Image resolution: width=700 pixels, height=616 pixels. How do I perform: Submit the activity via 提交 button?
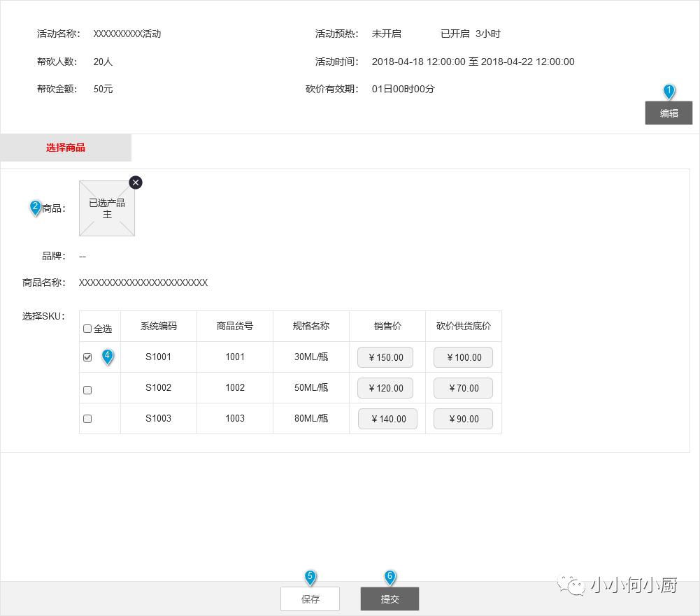390,599
